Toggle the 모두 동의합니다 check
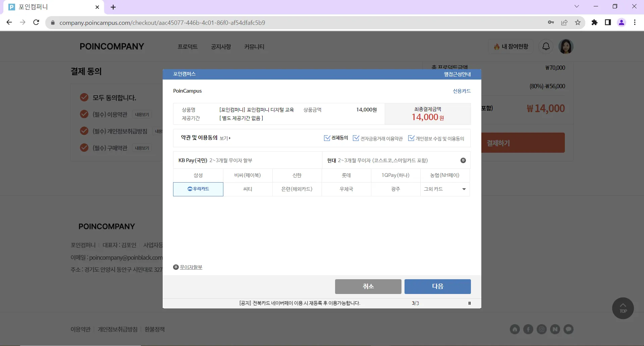This screenshot has height=346, width=644. point(84,97)
